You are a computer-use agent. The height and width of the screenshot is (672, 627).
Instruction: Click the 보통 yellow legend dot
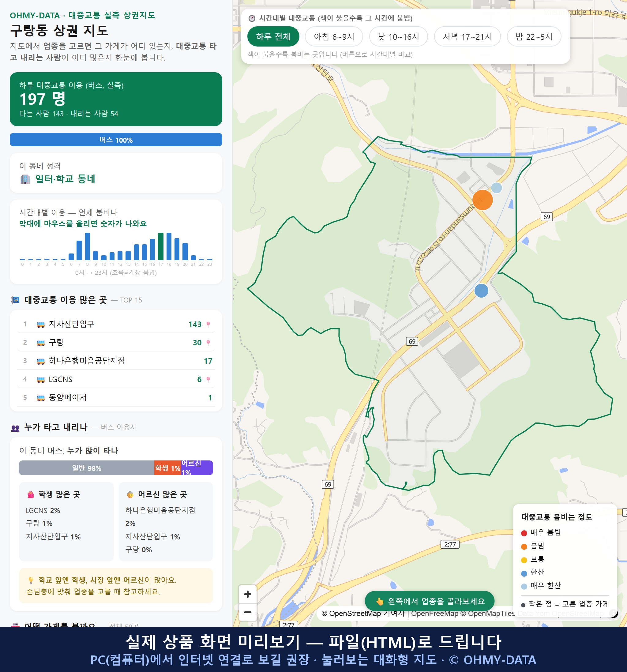click(x=524, y=560)
